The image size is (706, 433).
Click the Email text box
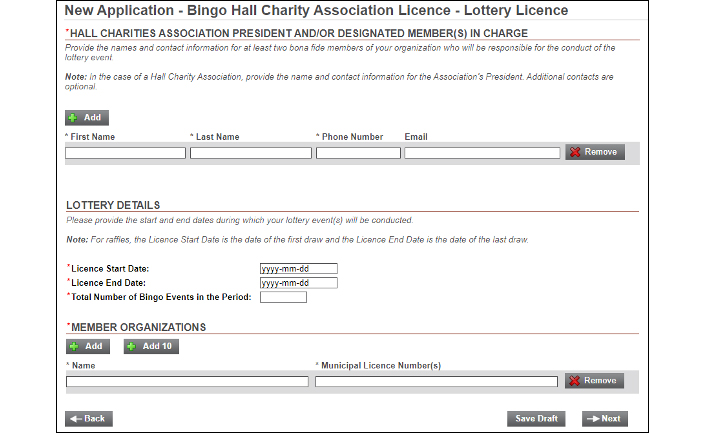482,153
